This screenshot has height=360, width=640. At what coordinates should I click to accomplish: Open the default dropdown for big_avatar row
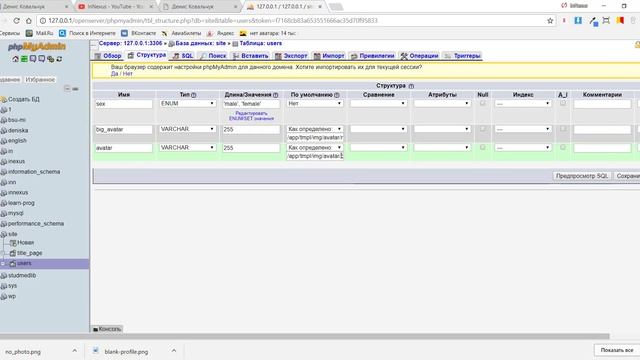[315, 129]
